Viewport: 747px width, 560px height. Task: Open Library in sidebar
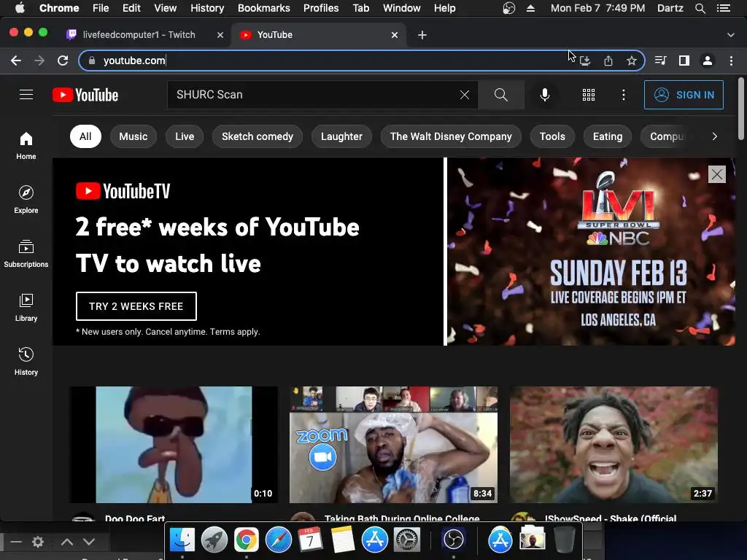(26, 308)
